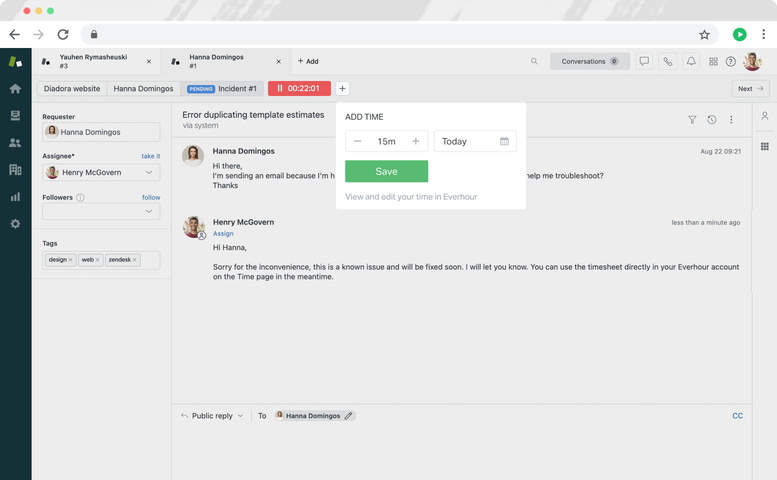Image resolution: width=777 pixels, height=480 pixels.
Task: Click the Zendesk logo in sidebar
Action: click(x=15, y=61)
